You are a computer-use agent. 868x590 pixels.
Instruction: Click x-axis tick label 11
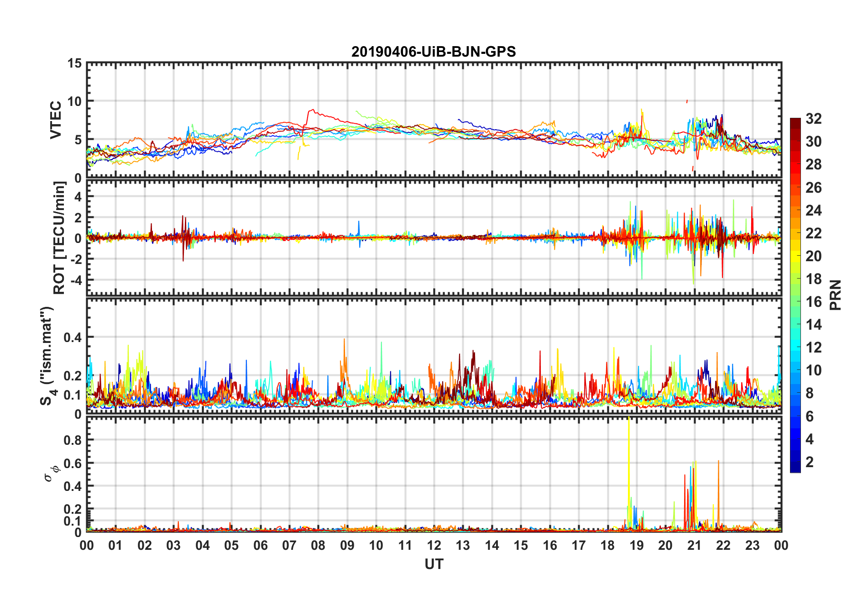405,545
